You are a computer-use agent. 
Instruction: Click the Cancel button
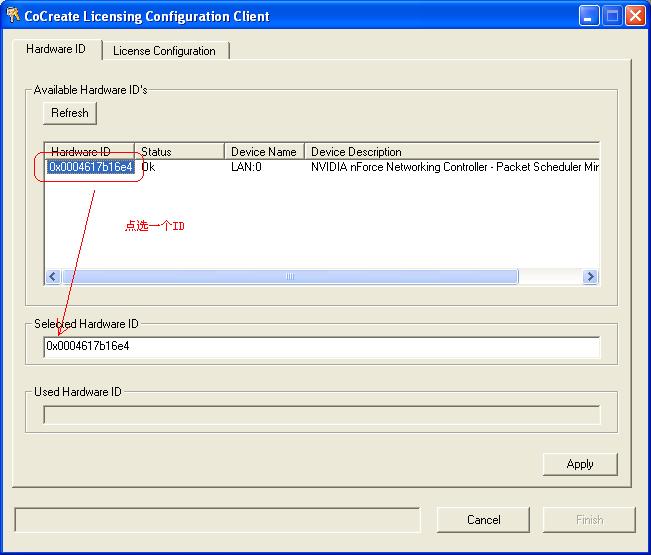(x=483, y=520)
